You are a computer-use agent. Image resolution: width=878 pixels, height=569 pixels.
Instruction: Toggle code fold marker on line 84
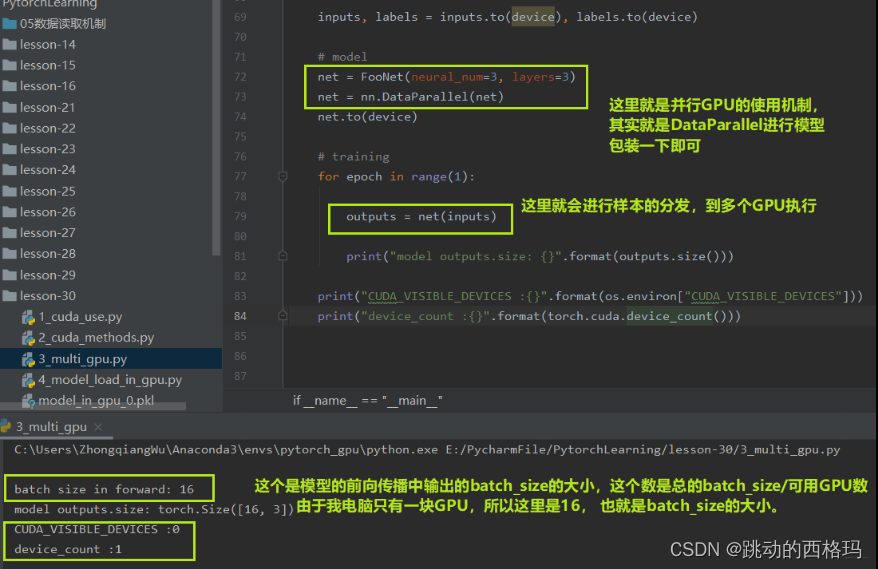coord(283,316)
